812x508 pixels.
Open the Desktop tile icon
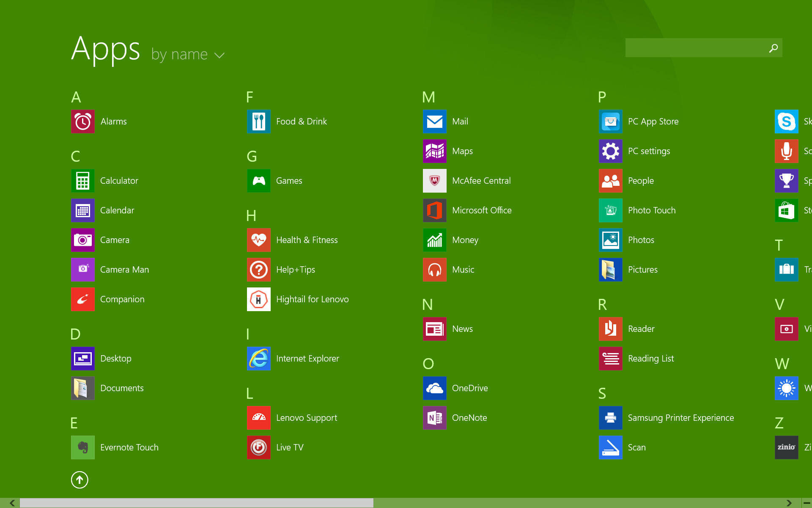[82, 359]
